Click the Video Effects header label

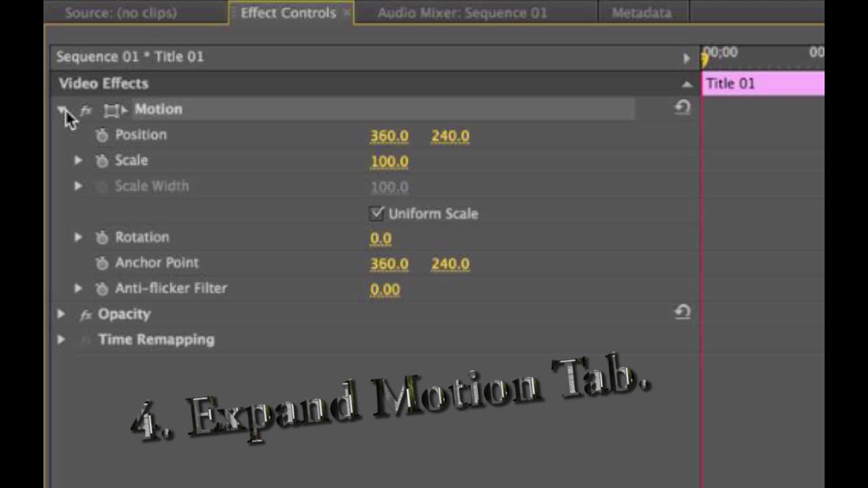104,83
